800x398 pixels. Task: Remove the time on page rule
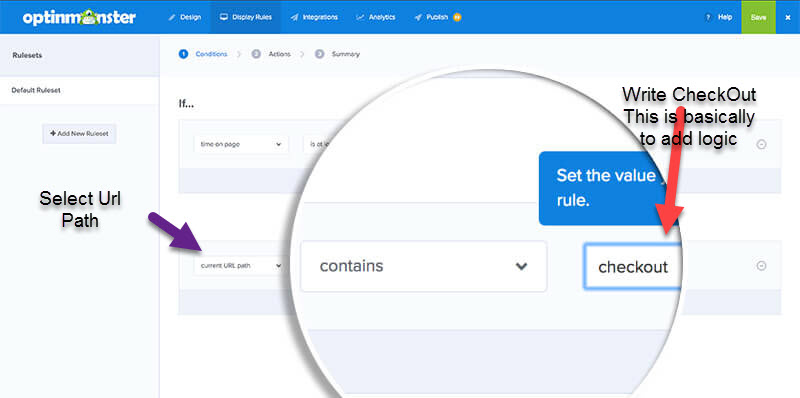pyautogui.click(x=761, y=144)
